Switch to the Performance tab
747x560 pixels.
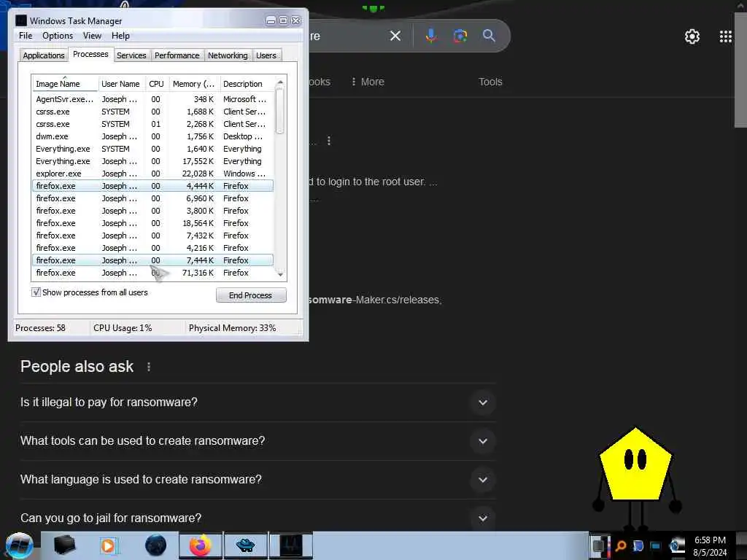[177, 55]
